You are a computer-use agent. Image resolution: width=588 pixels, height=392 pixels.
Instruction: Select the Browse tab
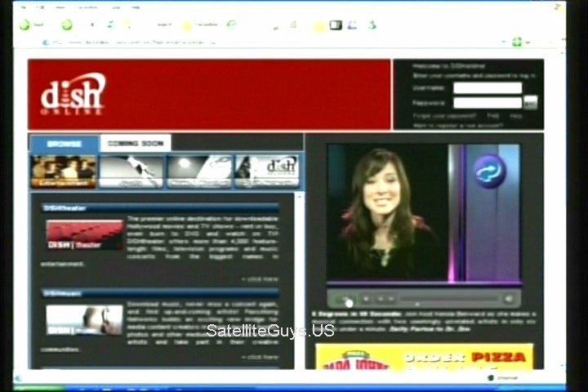[65, 144]
